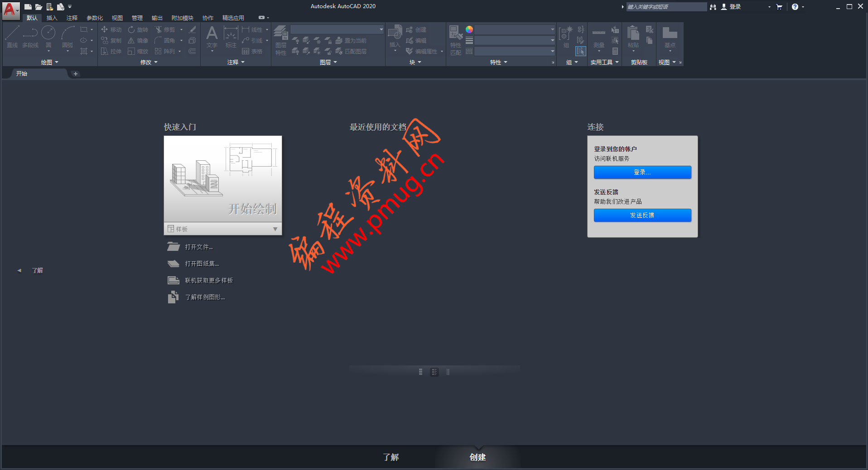Click the 发送反馈 feedback button
The height and width of the screenshot is (470, 868).
pyautogui.click(x=642, y=215)
